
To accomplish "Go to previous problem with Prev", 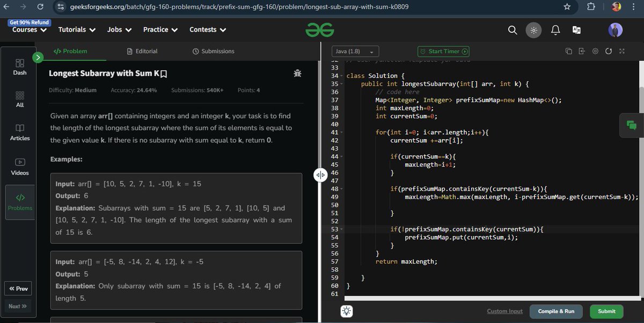I will pos(18,289).
